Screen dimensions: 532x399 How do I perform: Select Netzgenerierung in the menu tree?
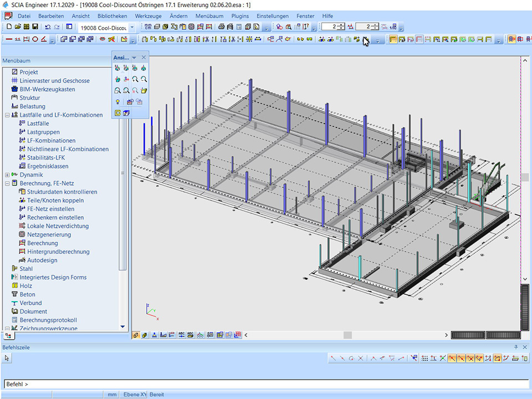(50, 234)
